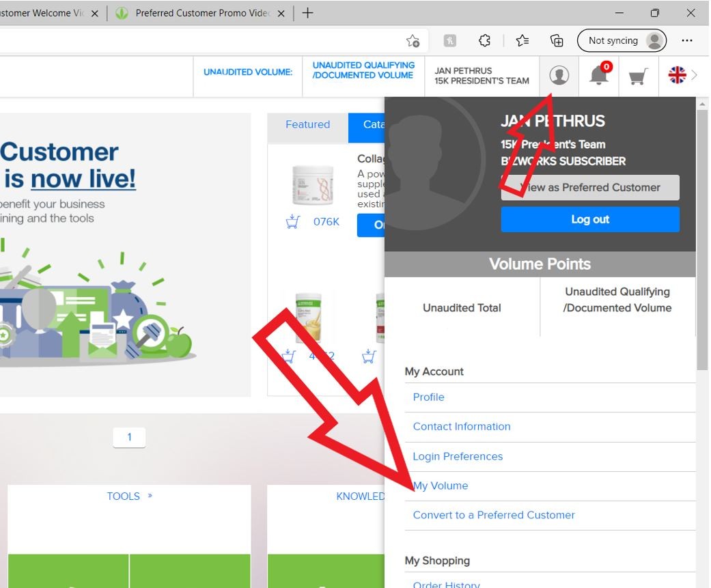Open the browser Settings and more menu
Viewport: 711px width, 588px height.
coord(687,41)
